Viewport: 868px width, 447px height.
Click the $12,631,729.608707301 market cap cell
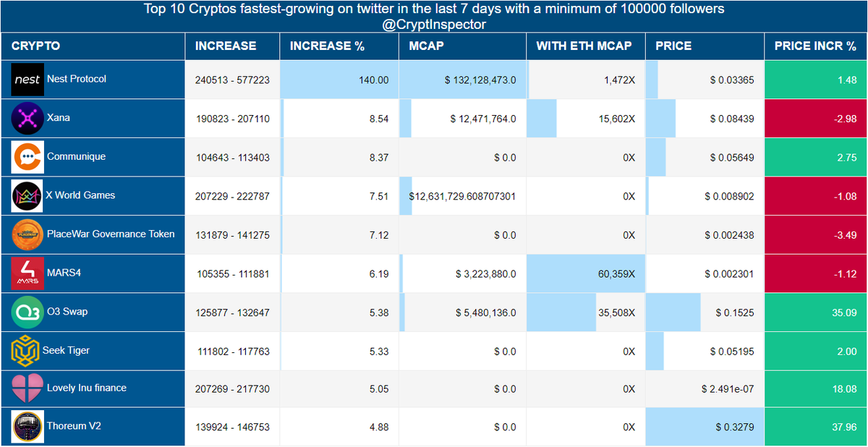click(x=463, y=196)
